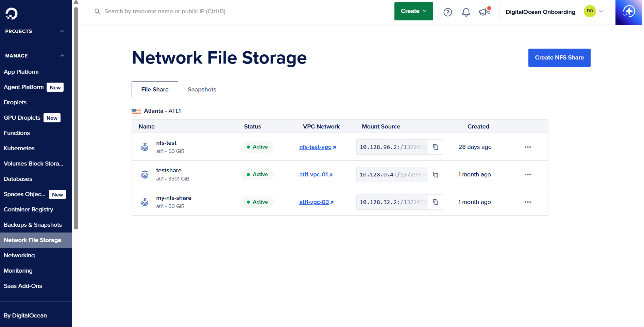Expand the PROJECTS section
The width and height of the screenshot is (644, 327).
pos(62,31)
